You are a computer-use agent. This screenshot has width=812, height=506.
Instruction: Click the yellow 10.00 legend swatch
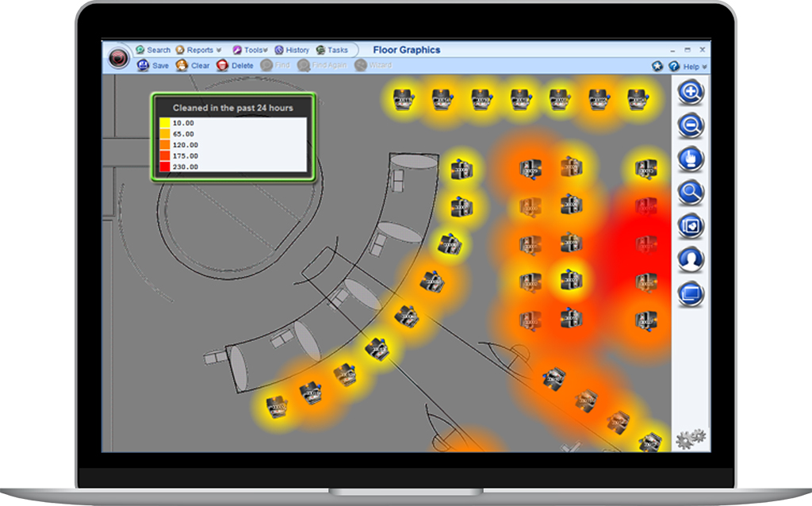coord(165,123)
